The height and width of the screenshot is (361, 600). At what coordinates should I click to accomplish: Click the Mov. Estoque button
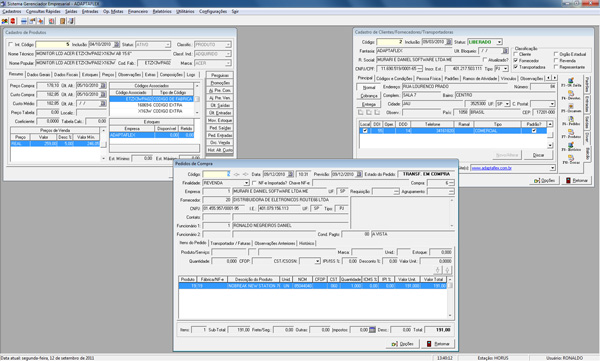(220, 120)
